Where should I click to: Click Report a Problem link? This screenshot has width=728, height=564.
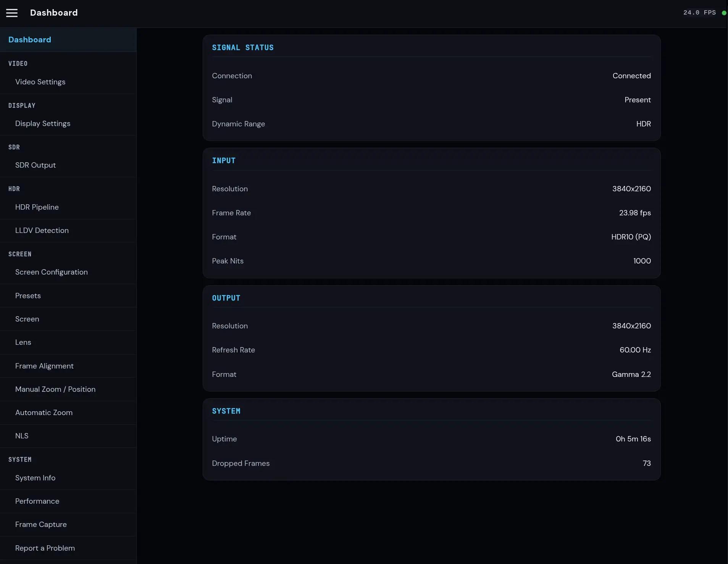click(68, 548)
